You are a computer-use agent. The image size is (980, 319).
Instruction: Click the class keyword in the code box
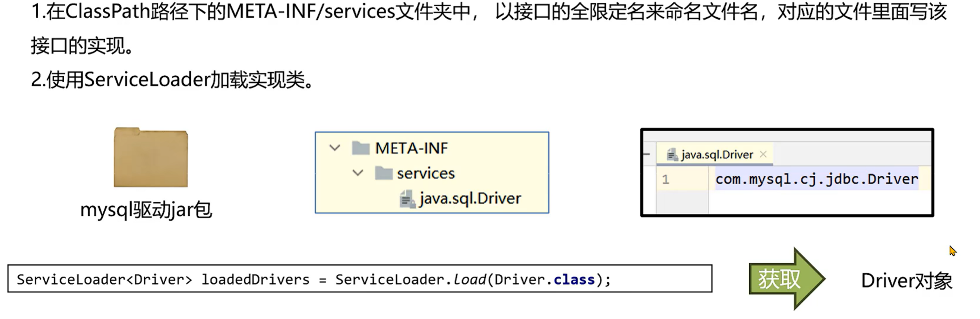(574, 279)
